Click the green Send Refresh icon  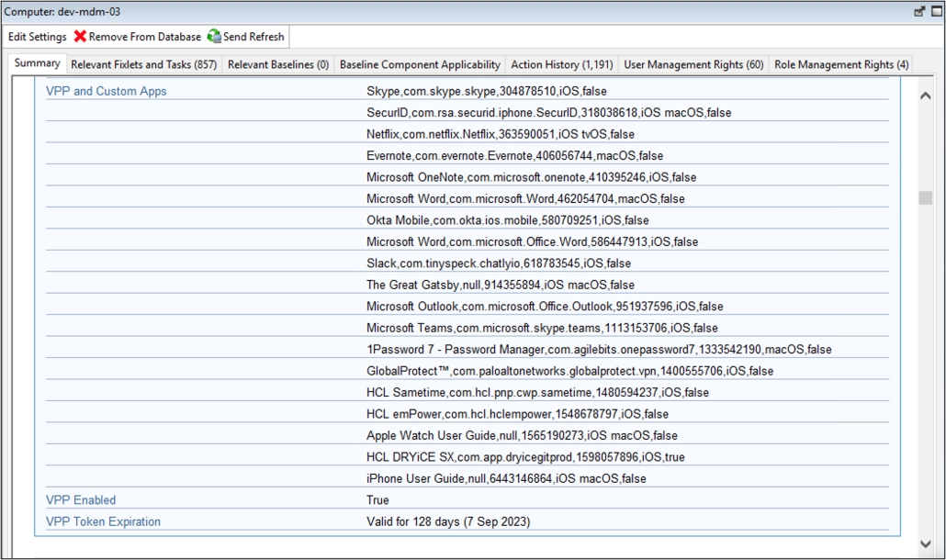tap(214, 37)
